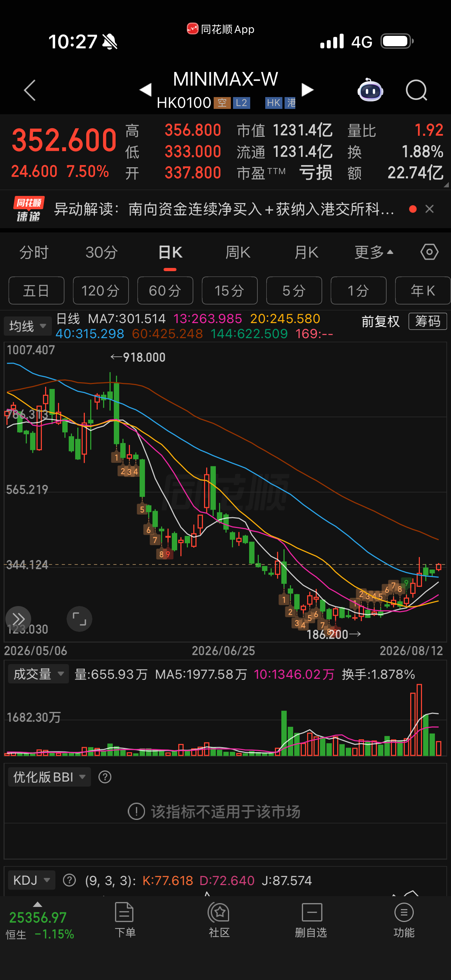Expand quote details corner triangle
451x980 pixels.
point(446,185)
